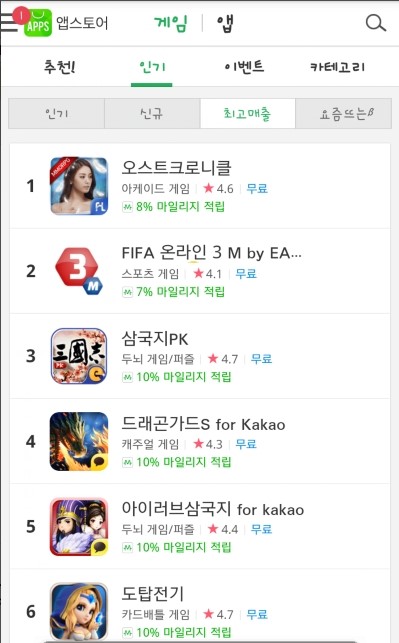The width and height of the screenshot is (399, 643).
Task: Open the 카테고리 tab
Action: click(x=337, y=66)
